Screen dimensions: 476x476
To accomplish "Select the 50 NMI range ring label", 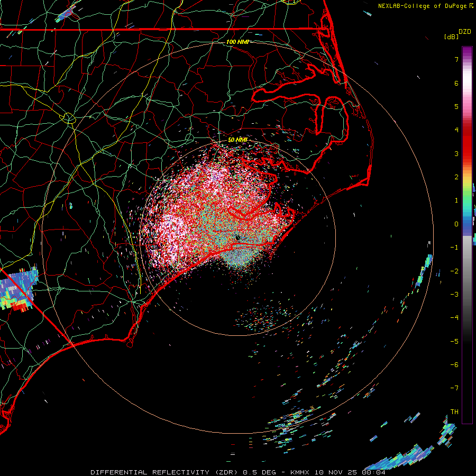I will 238,140.
